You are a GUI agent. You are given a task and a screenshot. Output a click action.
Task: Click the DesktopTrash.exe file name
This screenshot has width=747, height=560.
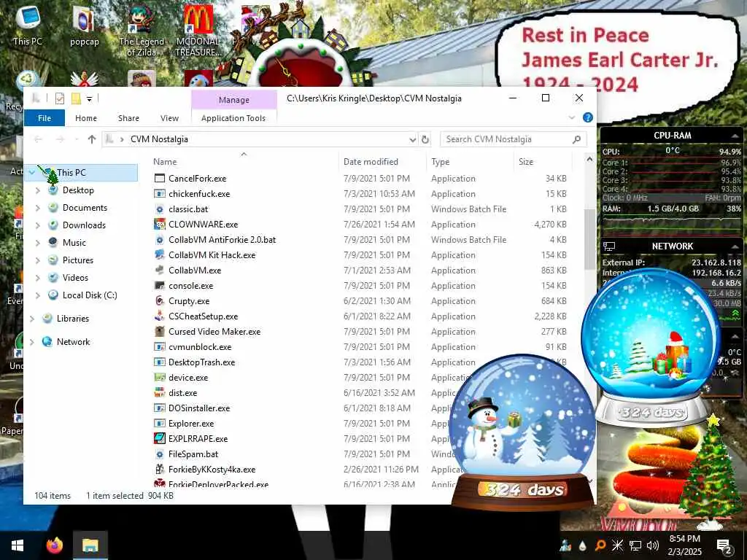point(201,362)
